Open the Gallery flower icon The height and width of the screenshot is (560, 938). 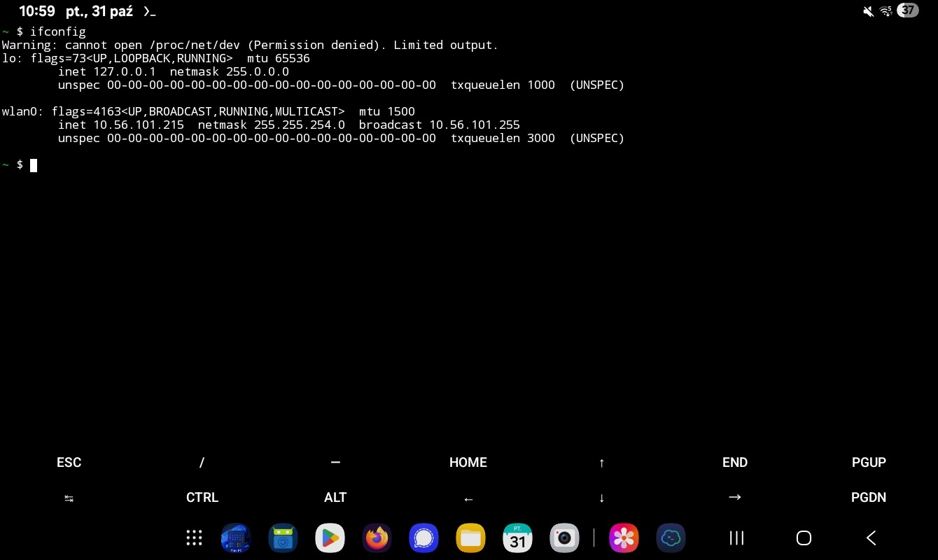click(624, 538)
